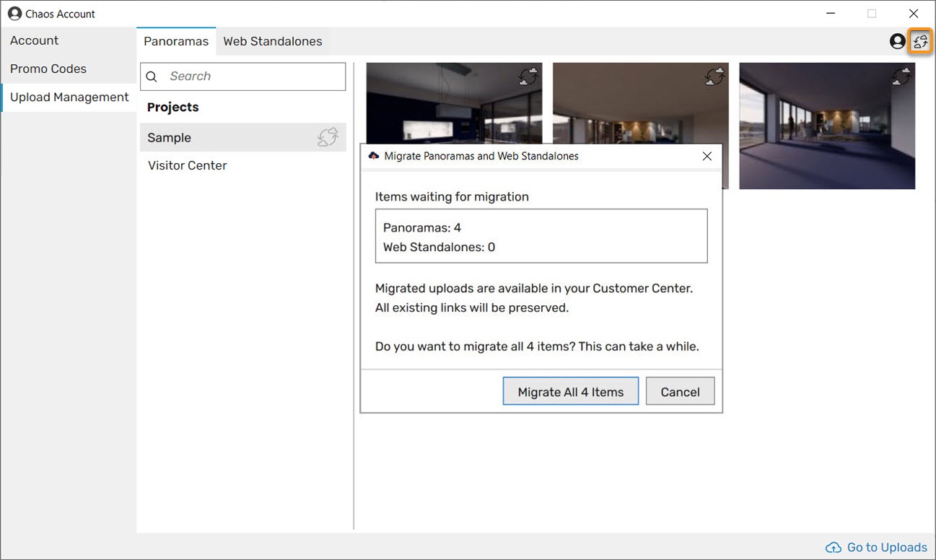Click migrate icon on third panorama thumbnail
Screen dimensions: 936x560
tap(901, 76)
